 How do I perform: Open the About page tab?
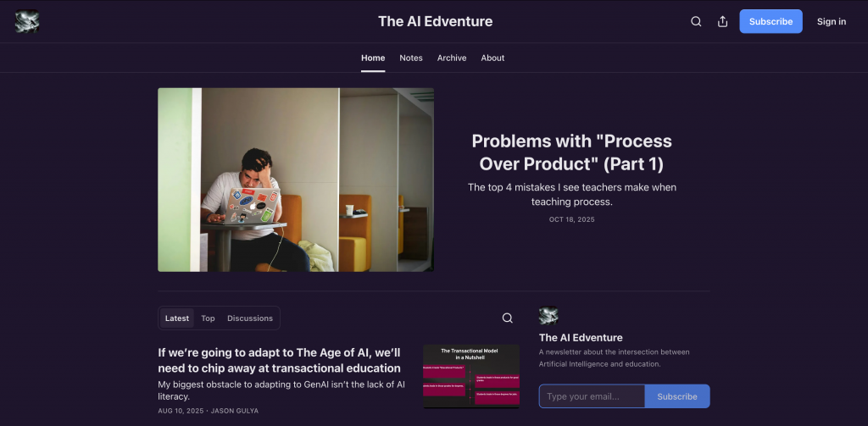(492, 58)
